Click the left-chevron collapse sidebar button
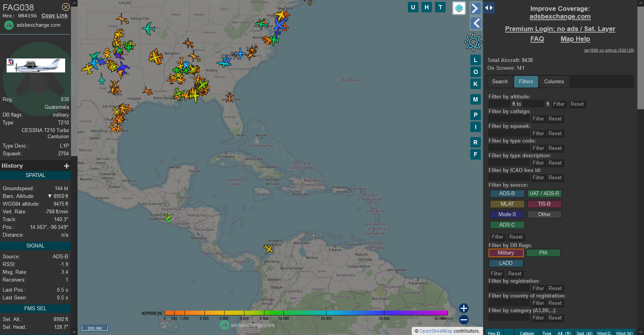 tap(476, 23)
